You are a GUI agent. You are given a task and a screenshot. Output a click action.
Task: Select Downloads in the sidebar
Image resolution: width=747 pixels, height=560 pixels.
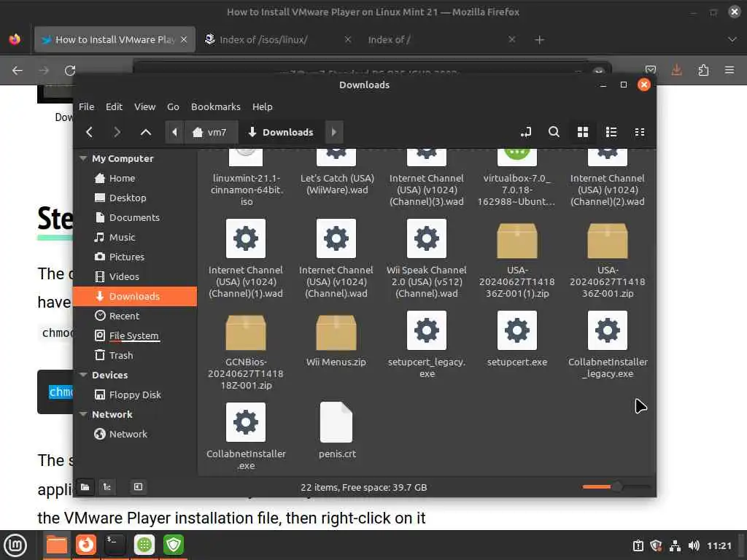(x=135, y=296)
